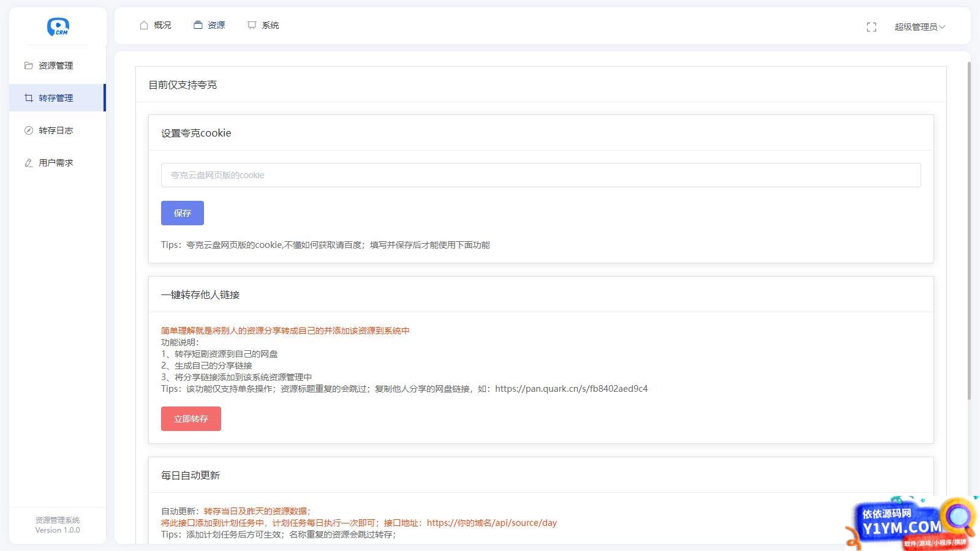Click the 一键转存他人链接 card heading
Image resolution: width=980 pixels, height=551 pixels.
coord(200,294)
